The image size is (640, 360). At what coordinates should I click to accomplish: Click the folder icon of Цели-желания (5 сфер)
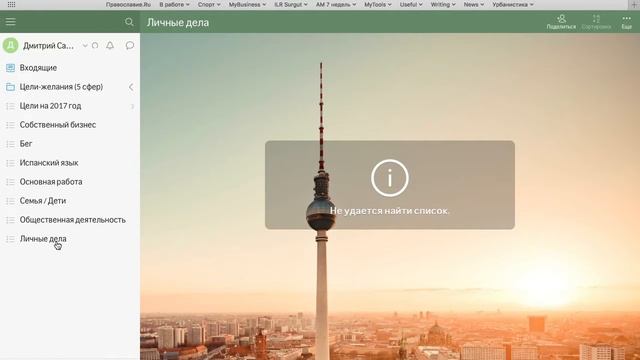click(x=11, y=87)
